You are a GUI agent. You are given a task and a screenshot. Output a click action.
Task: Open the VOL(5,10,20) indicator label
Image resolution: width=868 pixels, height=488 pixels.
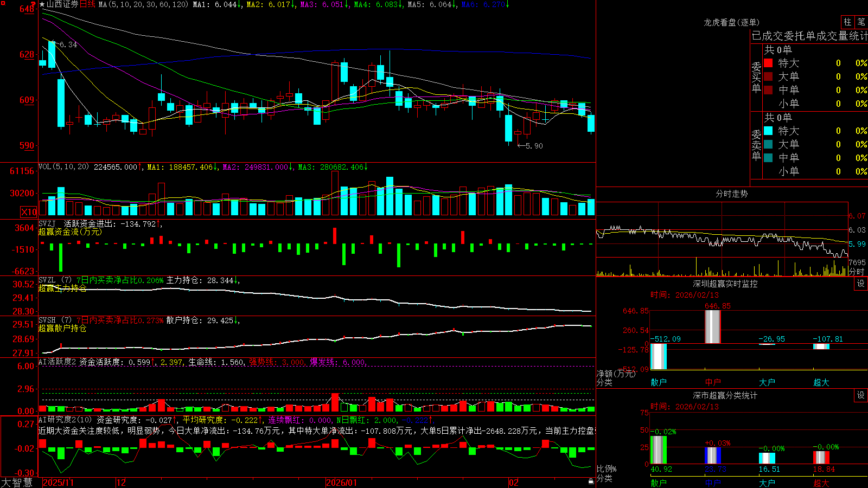pos(63,167)
